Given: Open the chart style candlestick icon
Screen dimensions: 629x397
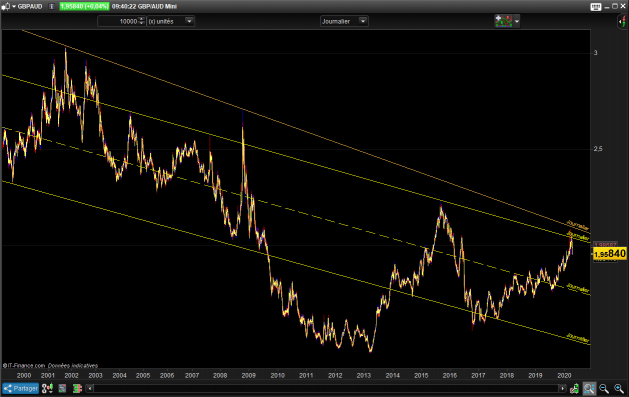Looking at the screenshot, I should pos(47,388).
